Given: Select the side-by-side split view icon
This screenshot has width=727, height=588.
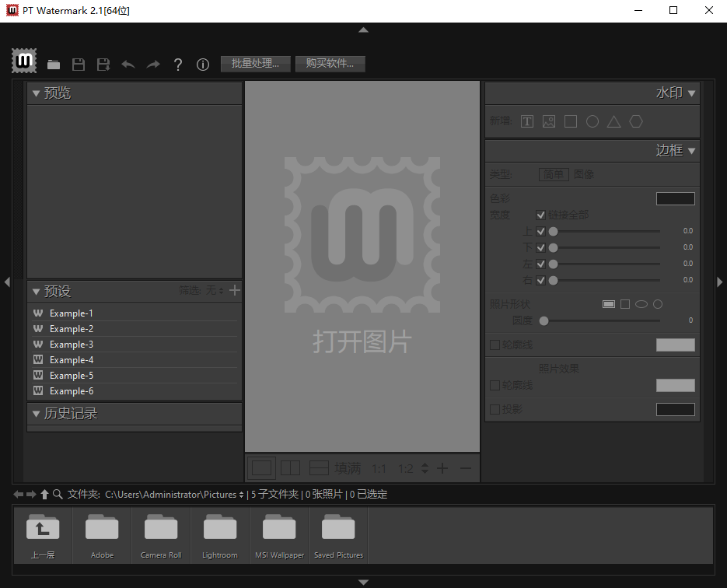Looking at the screenshot, I should (x=290, y=467).
